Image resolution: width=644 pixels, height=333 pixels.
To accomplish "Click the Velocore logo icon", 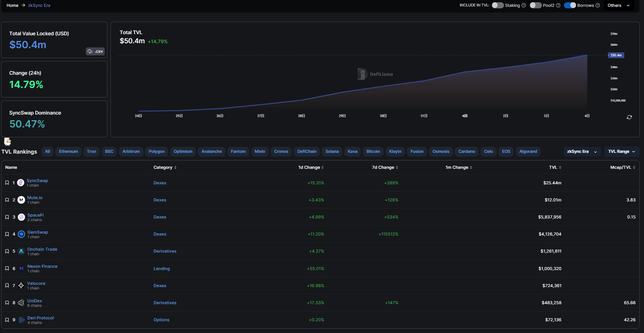I will [x=21, y=286].
